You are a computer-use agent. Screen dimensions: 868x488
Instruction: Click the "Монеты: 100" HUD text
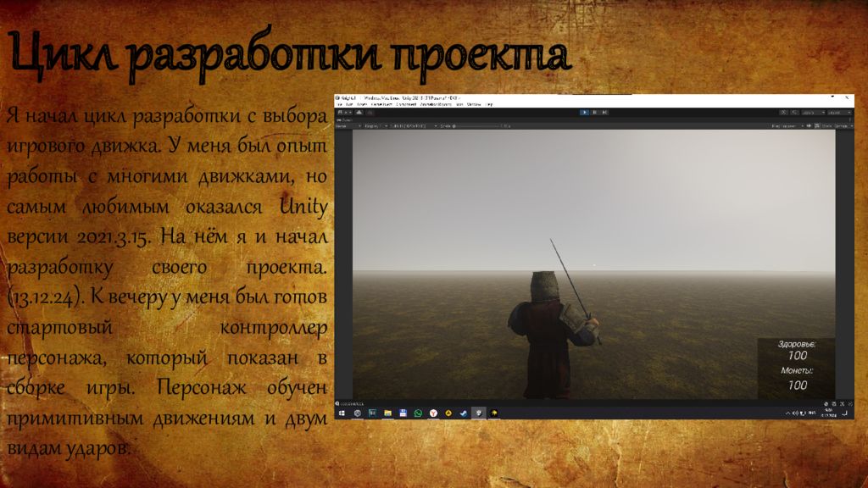click(x=797, y=379)
